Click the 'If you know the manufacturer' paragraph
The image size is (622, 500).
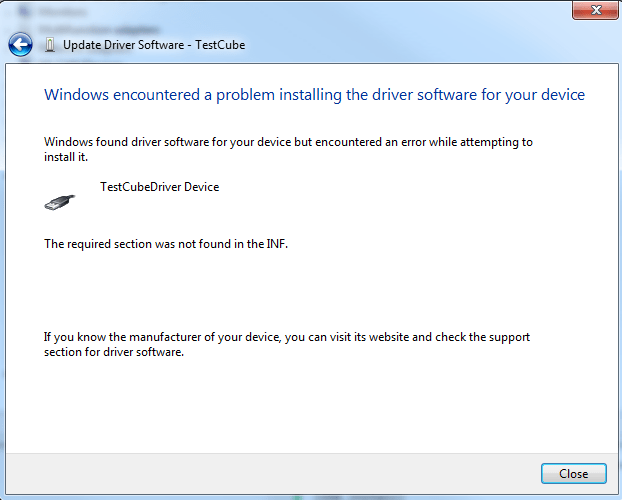tap(287, 344)
